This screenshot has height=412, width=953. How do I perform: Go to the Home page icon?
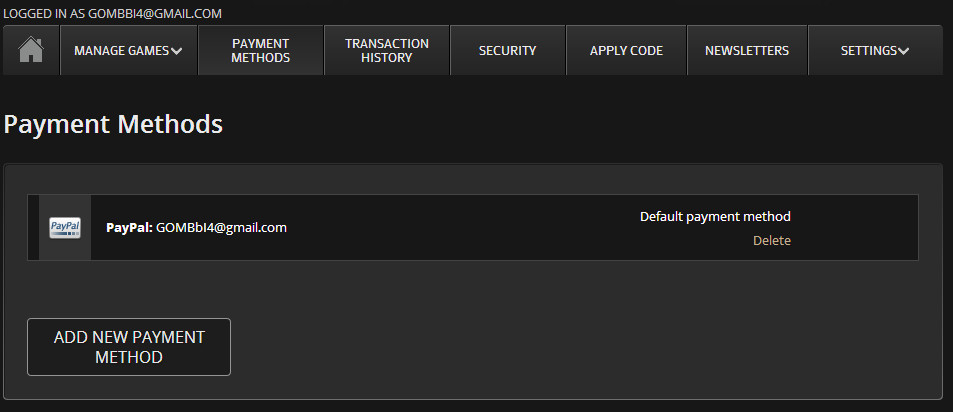pos(31,50)
